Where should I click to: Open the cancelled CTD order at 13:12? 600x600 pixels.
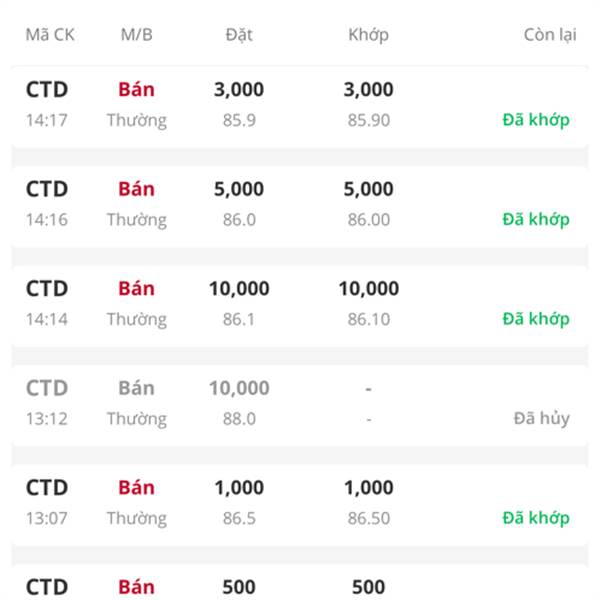click(300, 404)
